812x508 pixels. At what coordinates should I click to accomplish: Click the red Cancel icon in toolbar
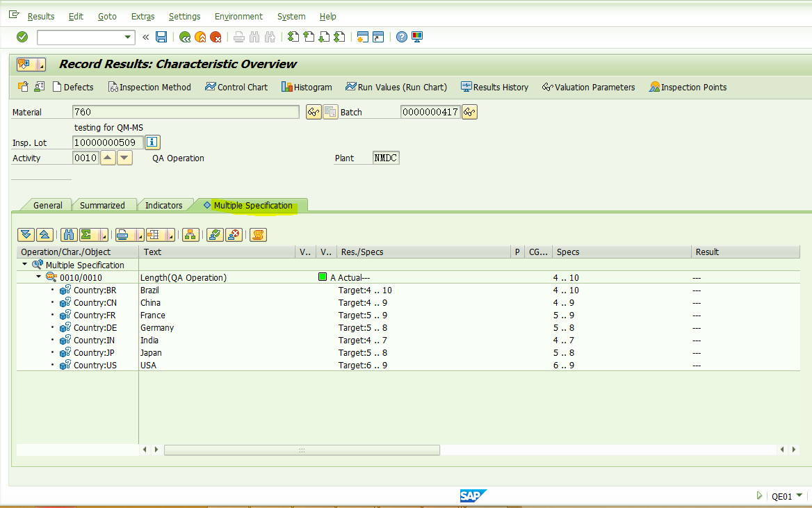coord(216,37)
